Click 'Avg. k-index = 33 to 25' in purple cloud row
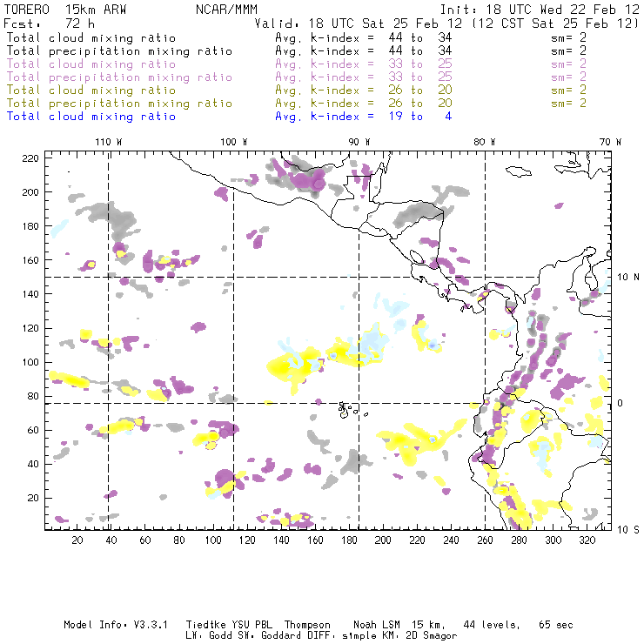Image resolution: width=644 pixels, height=644 pixels. (x=364, y=64)
